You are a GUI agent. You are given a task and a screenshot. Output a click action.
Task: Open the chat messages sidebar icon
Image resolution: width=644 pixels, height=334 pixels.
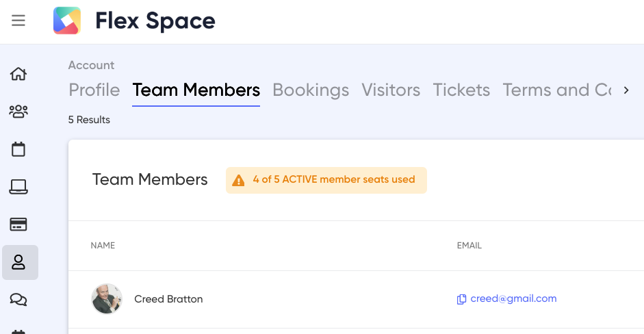[18, 300]
